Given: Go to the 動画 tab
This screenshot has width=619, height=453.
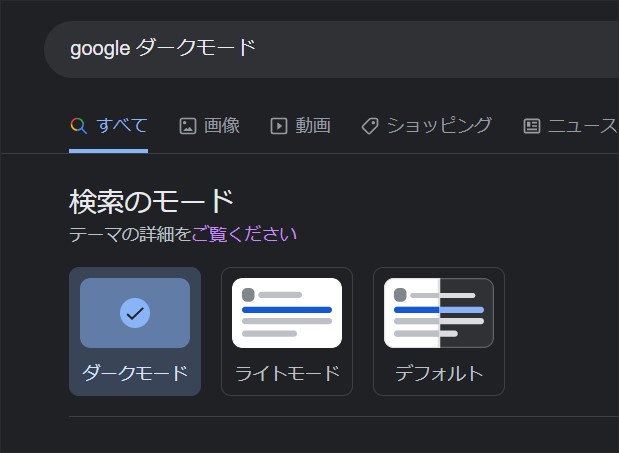Looking at the screenshot, I should point(313,126).
